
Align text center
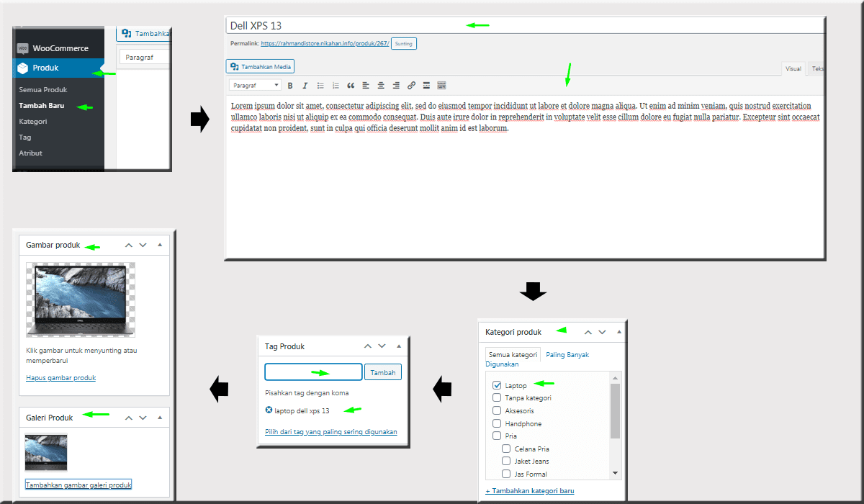381,85
